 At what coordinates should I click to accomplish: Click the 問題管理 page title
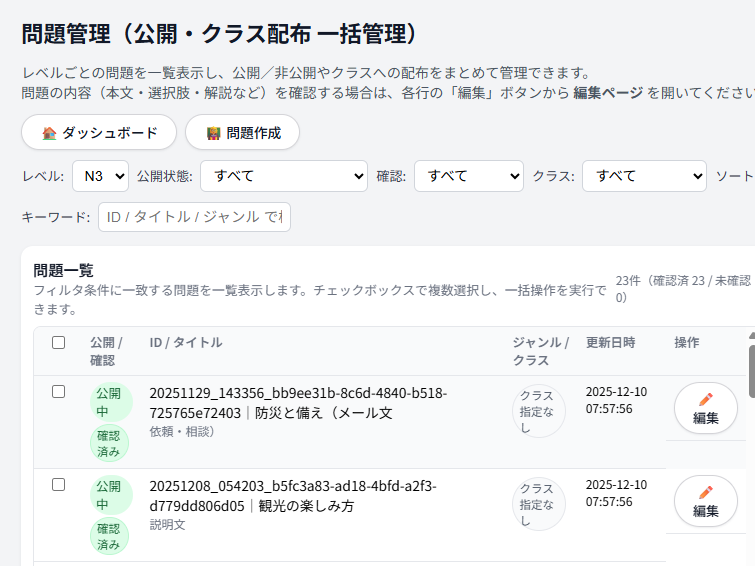(220, 34)
